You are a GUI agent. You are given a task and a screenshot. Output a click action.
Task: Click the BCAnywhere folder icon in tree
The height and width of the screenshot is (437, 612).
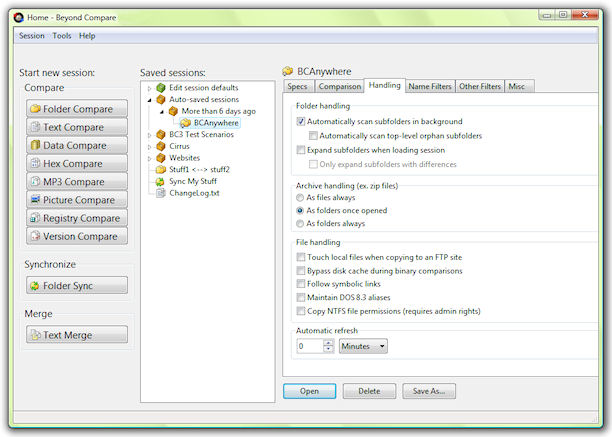pos(185,123)
